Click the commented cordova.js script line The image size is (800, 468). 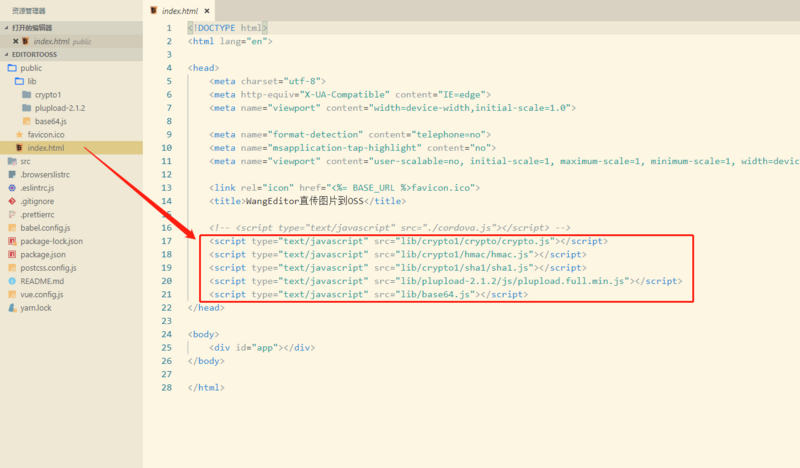[390, 228]
